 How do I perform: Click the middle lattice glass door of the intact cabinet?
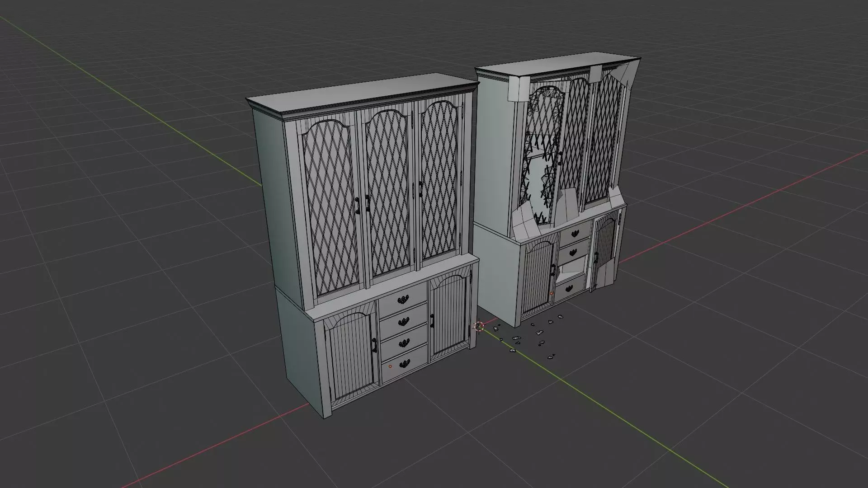point(388,194)
